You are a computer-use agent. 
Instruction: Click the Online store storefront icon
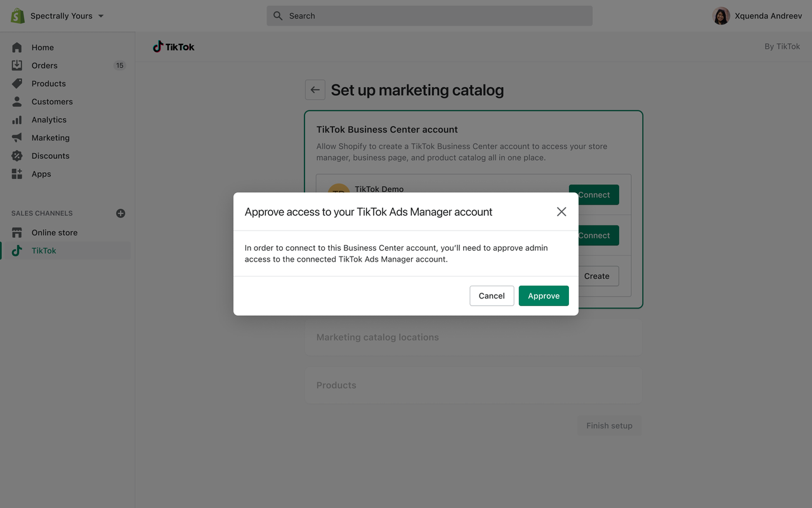point(17,232)
